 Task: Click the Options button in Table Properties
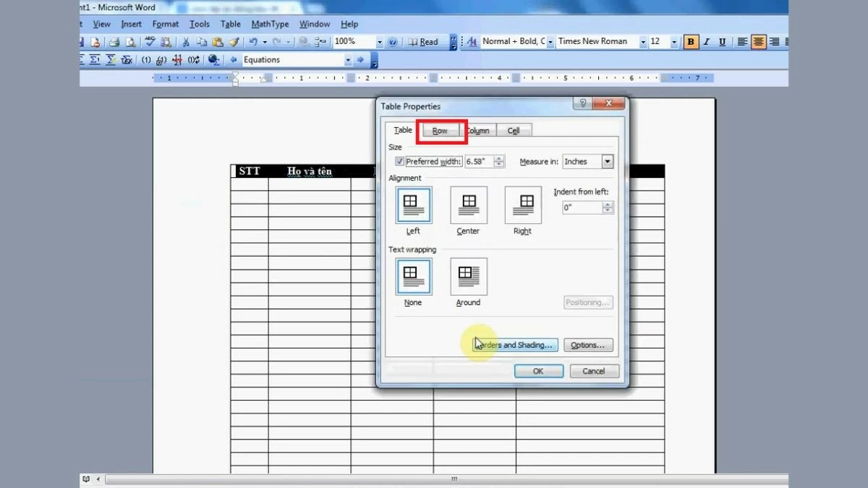(x=588, y=345)
